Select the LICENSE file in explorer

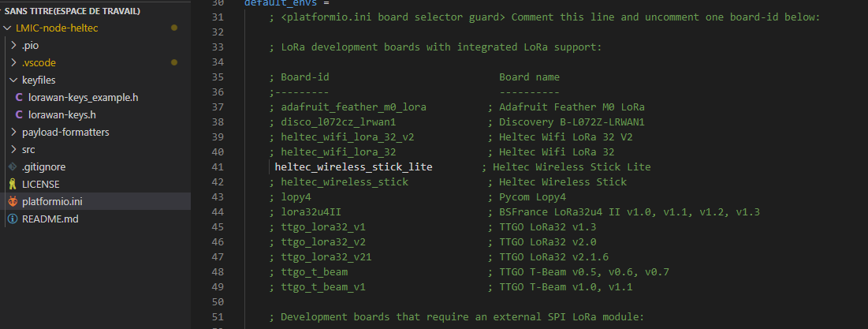click(41, 184)
